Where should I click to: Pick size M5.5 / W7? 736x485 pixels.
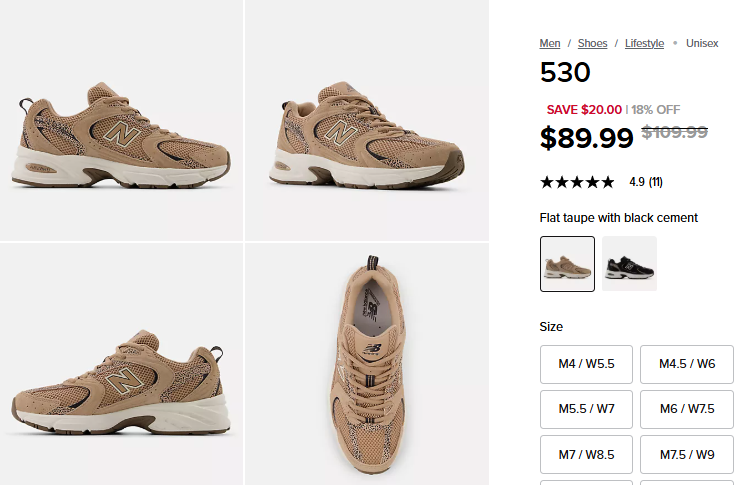pos(586,409)
